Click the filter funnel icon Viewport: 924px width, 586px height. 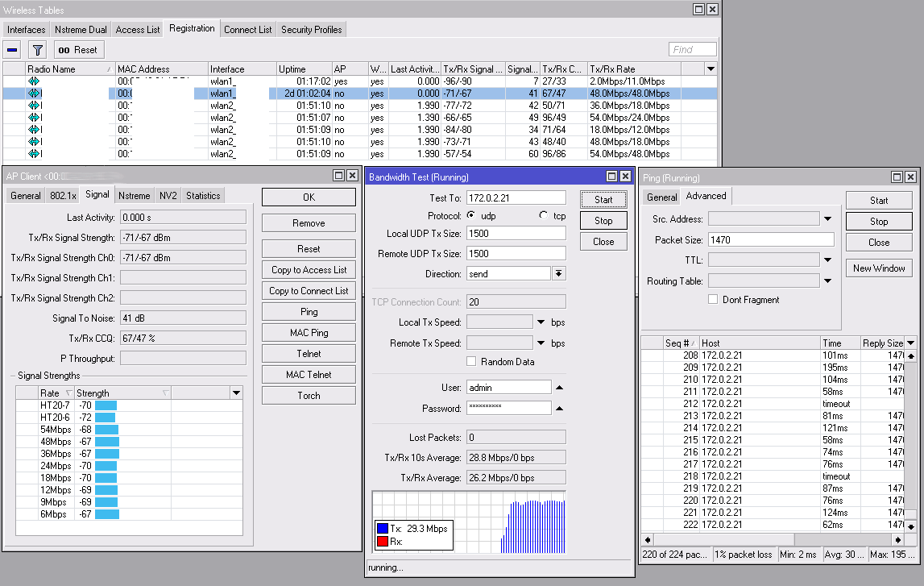(37, 50)
